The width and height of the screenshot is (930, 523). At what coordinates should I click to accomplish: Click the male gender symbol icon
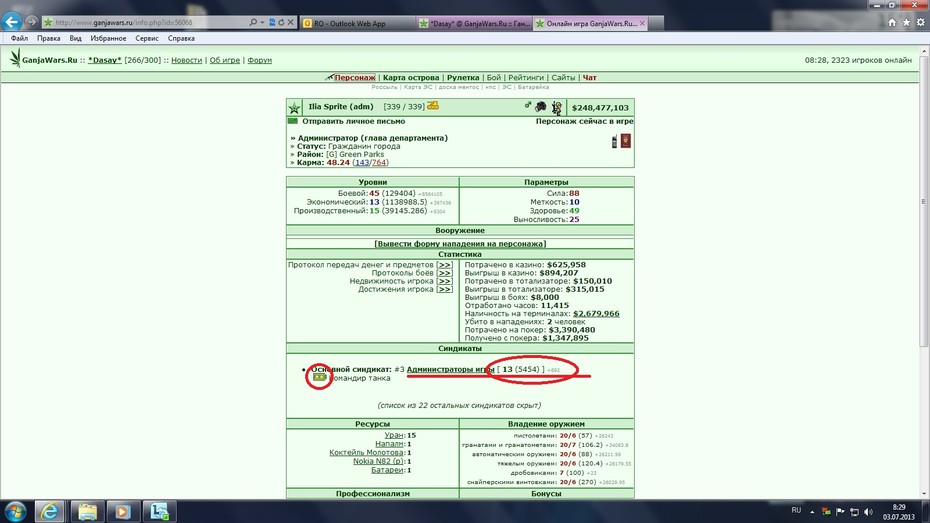(x=527, y=105)
